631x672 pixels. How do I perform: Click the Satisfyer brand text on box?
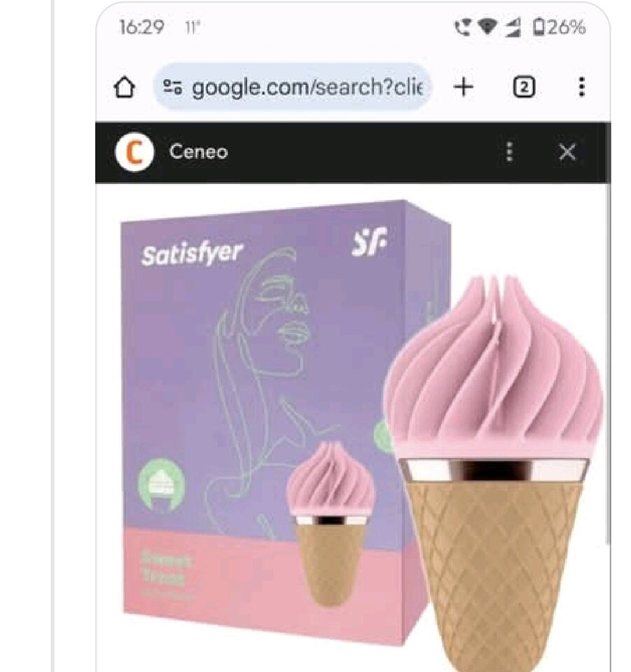pos(192,254)
